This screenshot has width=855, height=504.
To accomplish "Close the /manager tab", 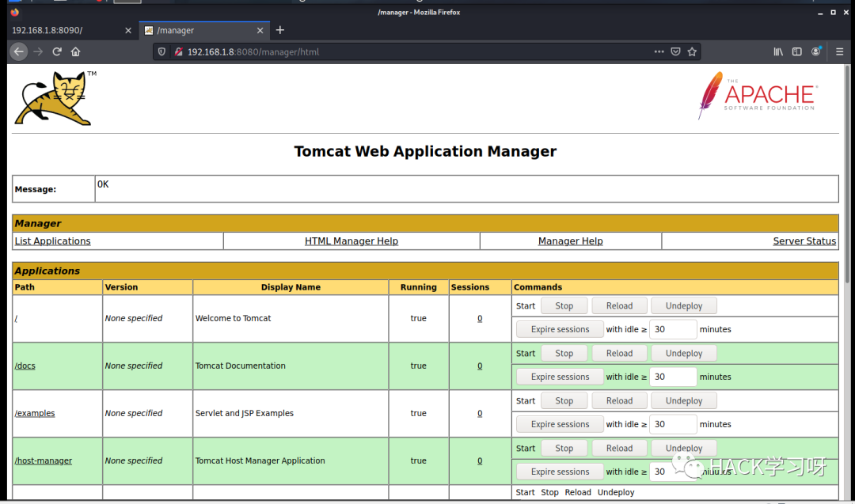I will [x=260, y=31].
